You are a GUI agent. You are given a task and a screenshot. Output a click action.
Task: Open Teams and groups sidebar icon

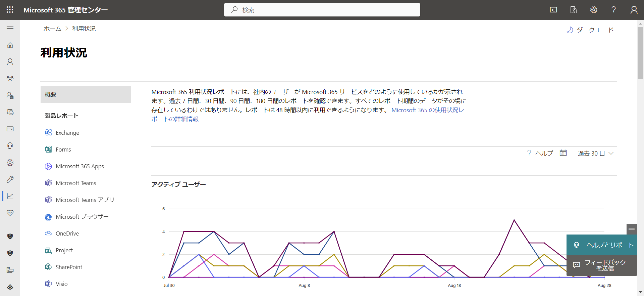(x=10, y=79)
